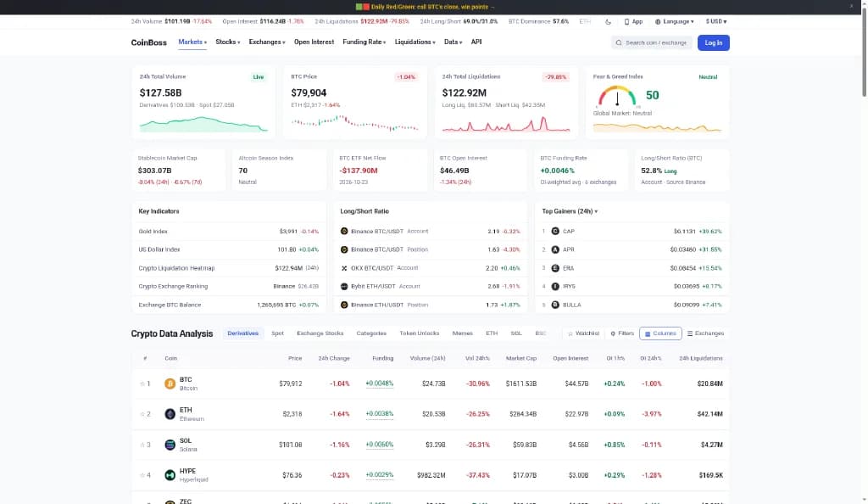The width and height of the screenshot is (868, 504).
Task: Open Crypto Exchange Ranking link
Action: click(x=173, y=286)
